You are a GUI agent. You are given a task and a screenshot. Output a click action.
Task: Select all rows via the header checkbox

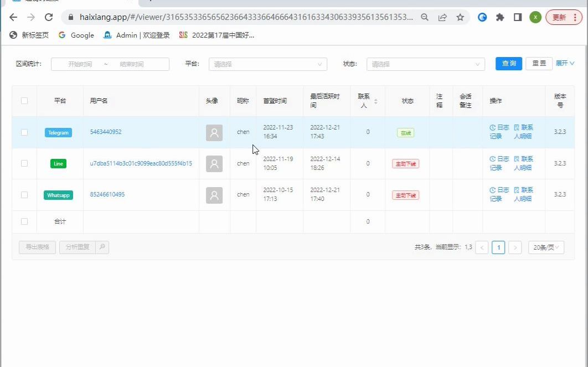coord(24,100)
